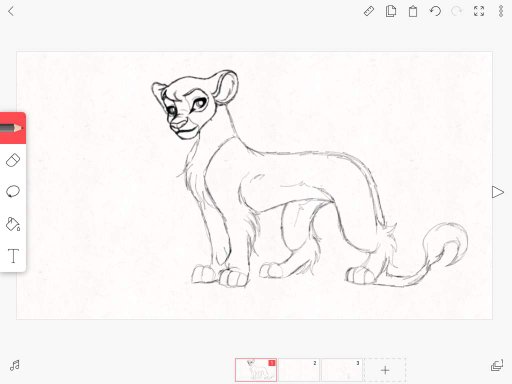Open the layers panel
512x384 pixels.
pos(497,366)
